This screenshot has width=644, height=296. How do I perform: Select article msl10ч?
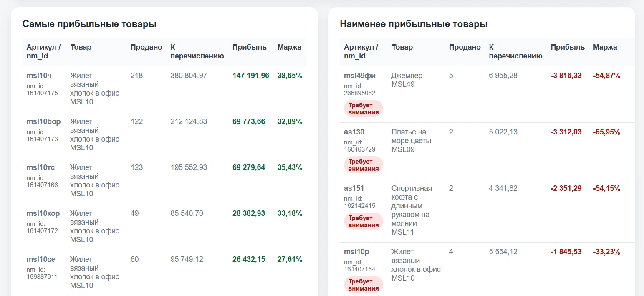39,76
